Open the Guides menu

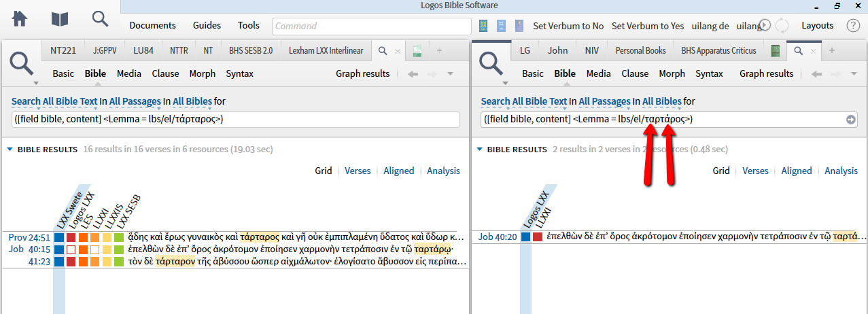[207, 26]
